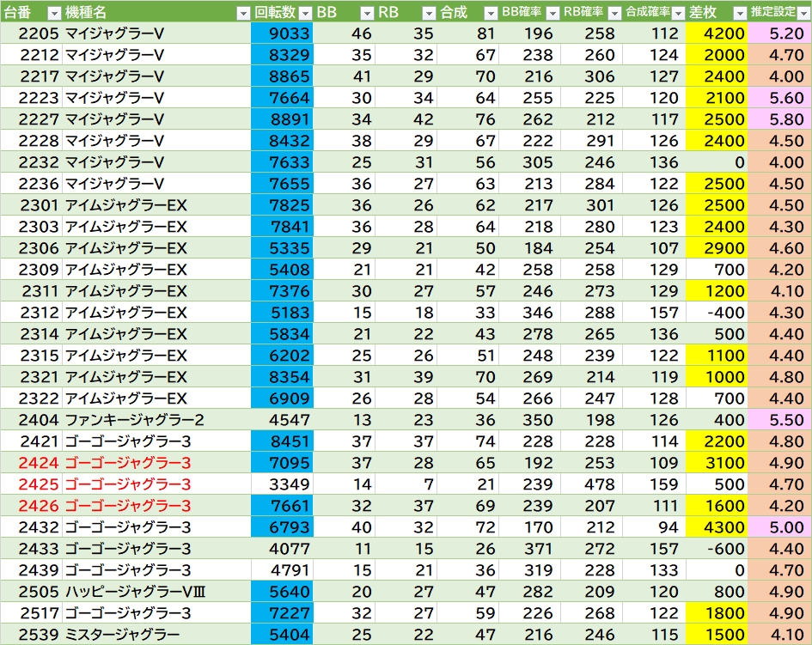Select the 差枚 cell showing 1500
812x645 pixels.
(717, 635)
